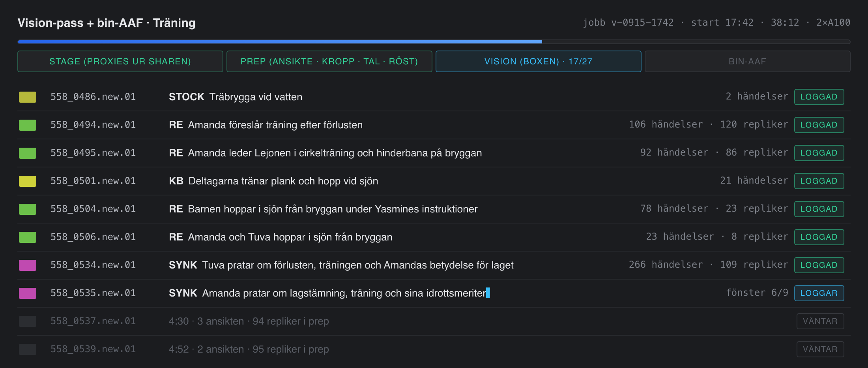Click the VÄNTAR badge for 558_0537.new.01

point(820,321)
